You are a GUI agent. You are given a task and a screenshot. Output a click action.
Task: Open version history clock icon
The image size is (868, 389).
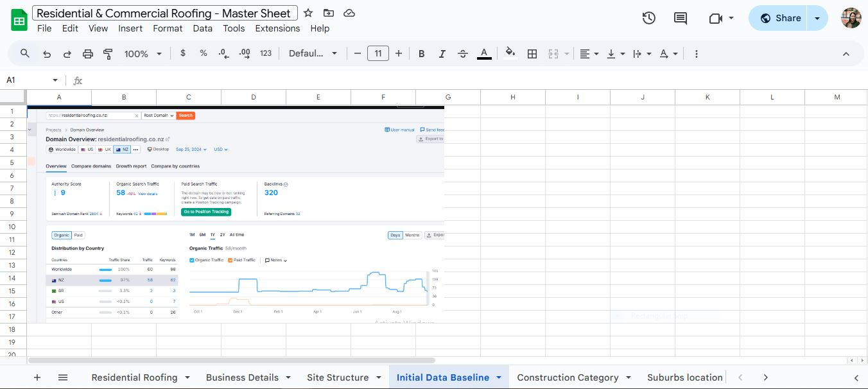pos(649,18)
